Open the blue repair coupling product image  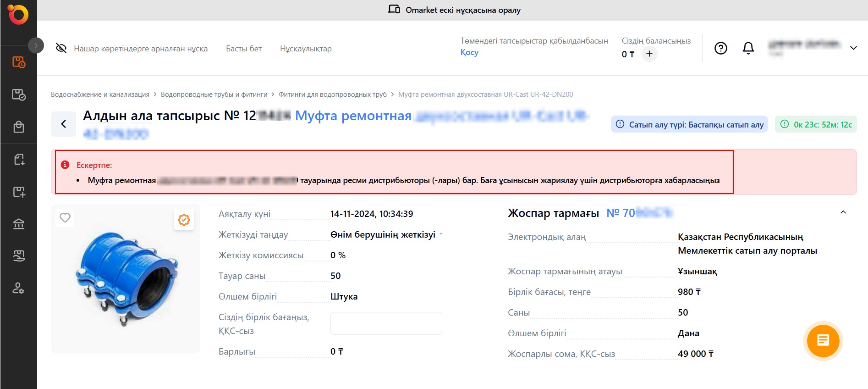point(127,278)
